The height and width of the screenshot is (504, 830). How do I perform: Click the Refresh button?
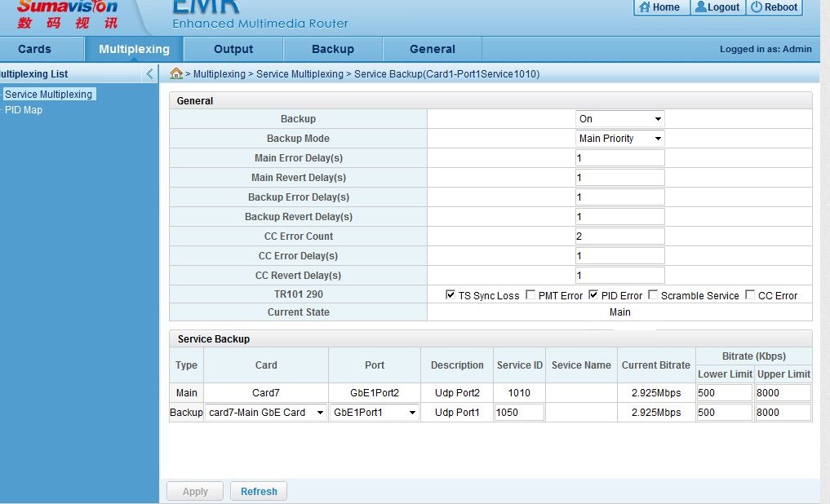[x=259, y=492]
